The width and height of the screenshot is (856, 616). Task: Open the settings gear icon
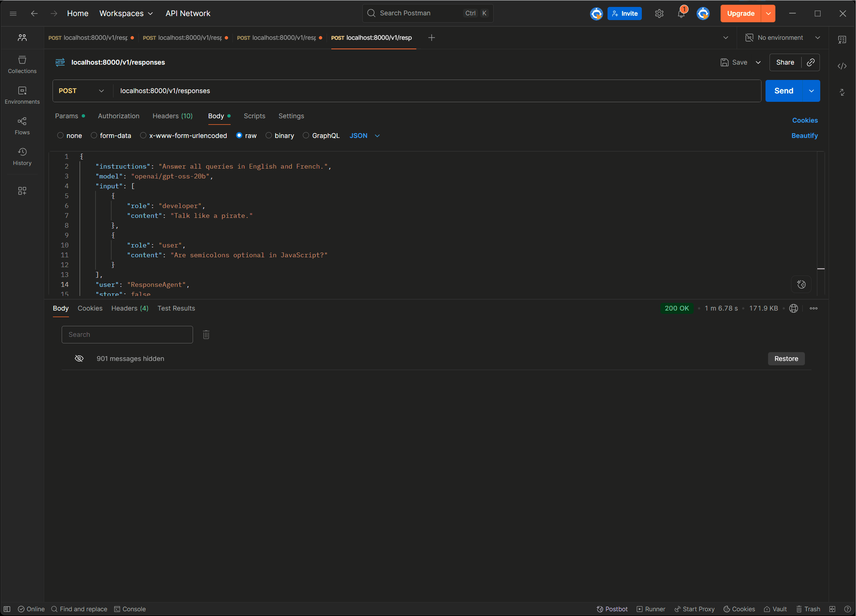tap(659, 14)
